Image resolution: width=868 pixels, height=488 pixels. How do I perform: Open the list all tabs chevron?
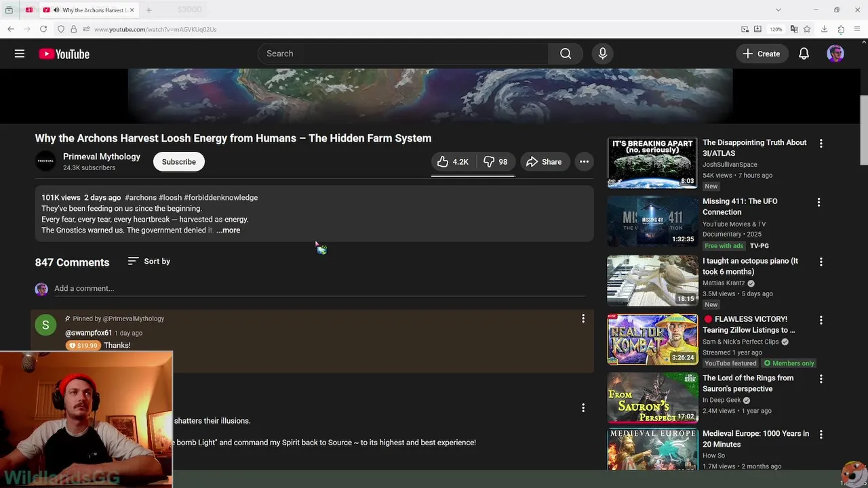[778, 10]
